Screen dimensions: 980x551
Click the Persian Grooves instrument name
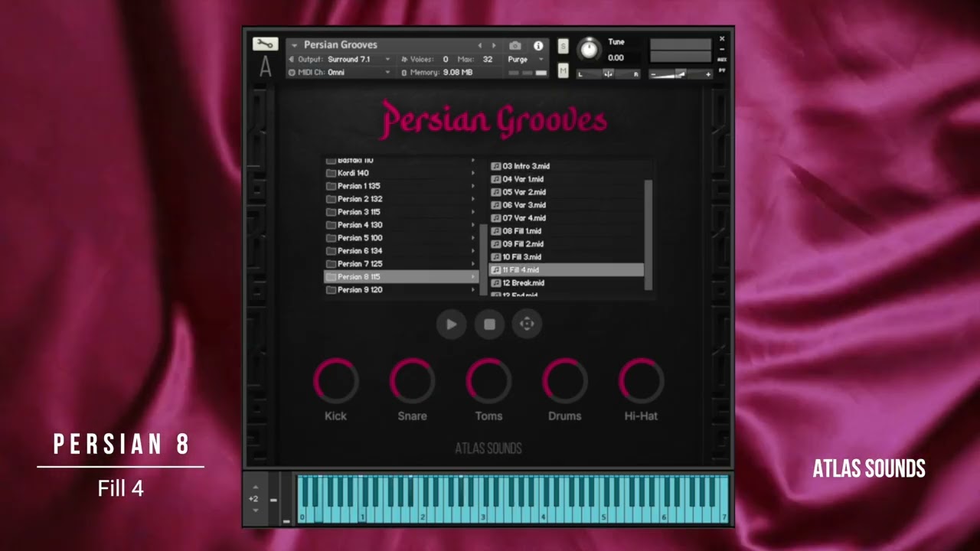pyautogui.click(x=341, y=45)
